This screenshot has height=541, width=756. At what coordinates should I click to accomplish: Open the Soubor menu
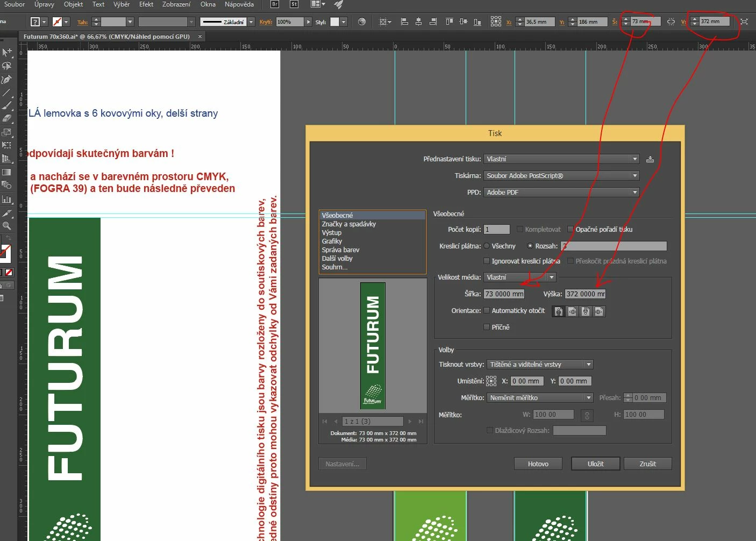[15, 4]
